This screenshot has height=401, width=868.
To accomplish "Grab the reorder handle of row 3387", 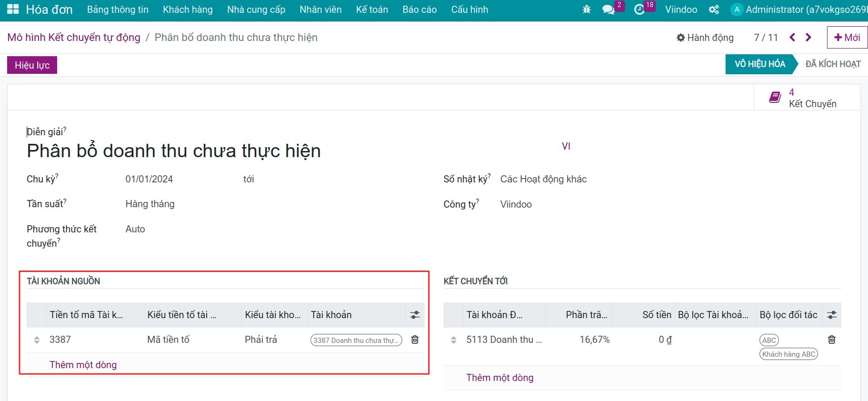I will 37,340.
